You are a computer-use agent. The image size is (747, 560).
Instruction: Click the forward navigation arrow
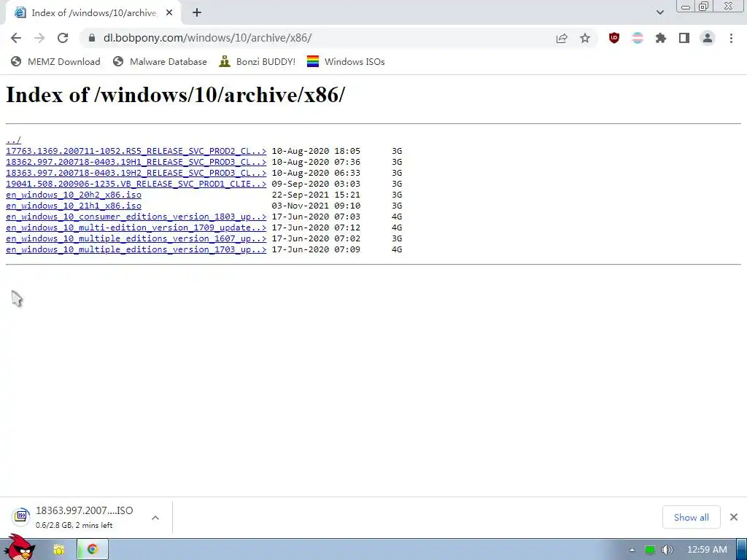coord(39,38)
